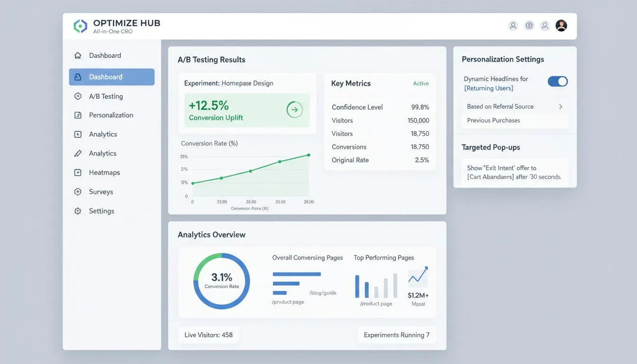Click the Settings gear icon in sidebar
The width and height of the screenshot is (637, 364).
coord(78,211)
